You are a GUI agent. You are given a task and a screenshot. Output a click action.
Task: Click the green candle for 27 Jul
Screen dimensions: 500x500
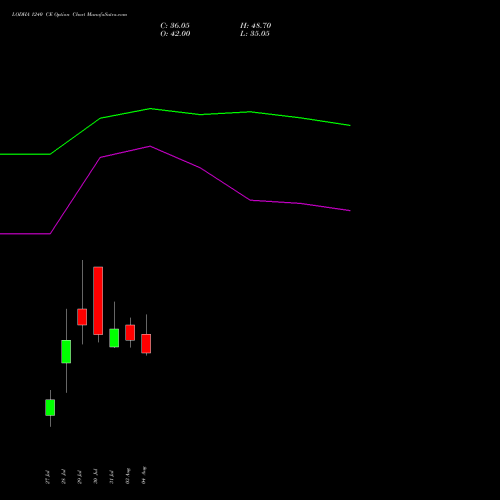50,407
